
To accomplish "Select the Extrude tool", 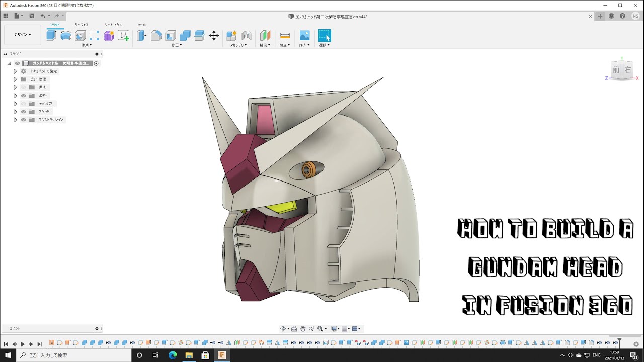I will tap(51, 35).
